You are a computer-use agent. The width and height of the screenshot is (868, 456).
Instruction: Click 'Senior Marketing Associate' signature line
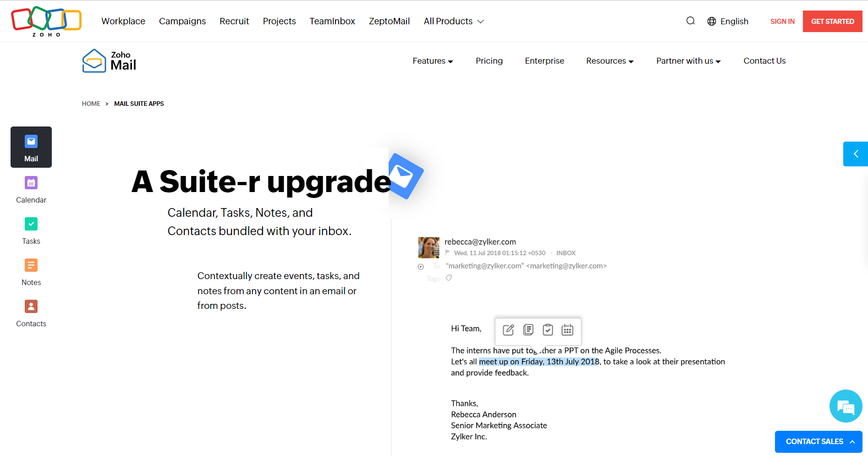click(499, 426)
